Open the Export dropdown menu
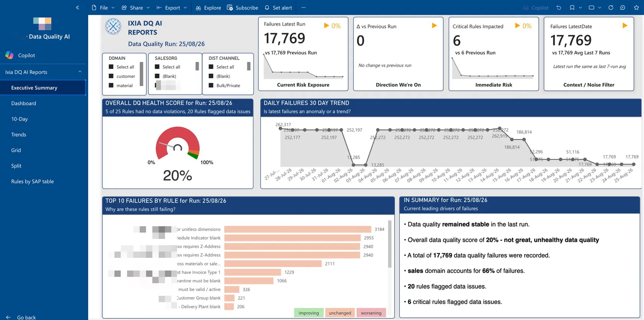The image size is (644, 320). [x=172, y=8]
